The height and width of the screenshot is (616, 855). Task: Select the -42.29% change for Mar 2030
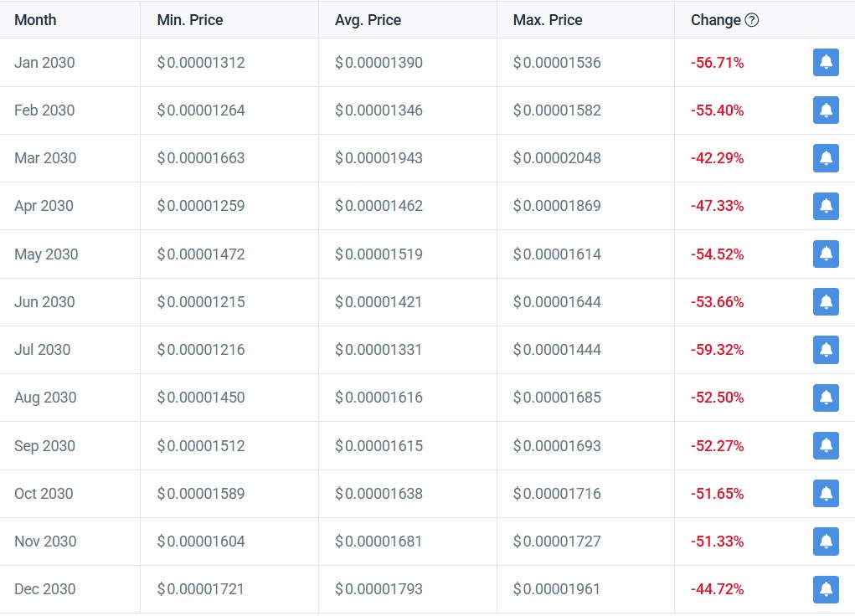point(716,158)
